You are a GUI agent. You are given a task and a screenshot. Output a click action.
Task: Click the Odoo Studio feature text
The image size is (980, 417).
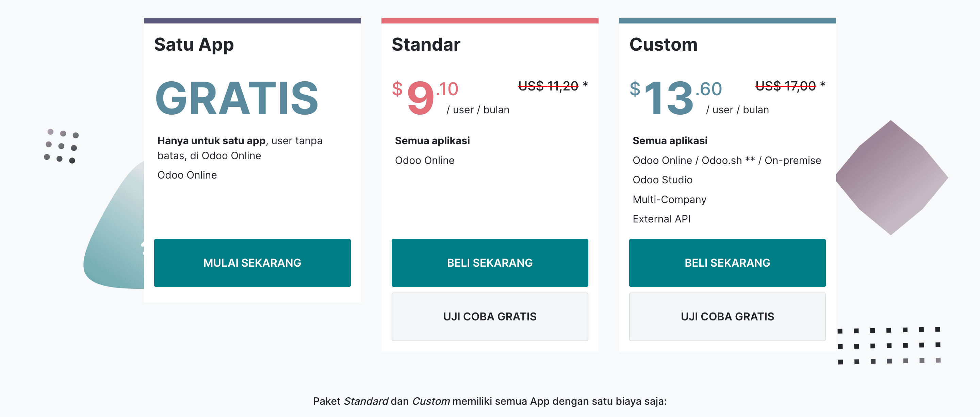[662, 180]
